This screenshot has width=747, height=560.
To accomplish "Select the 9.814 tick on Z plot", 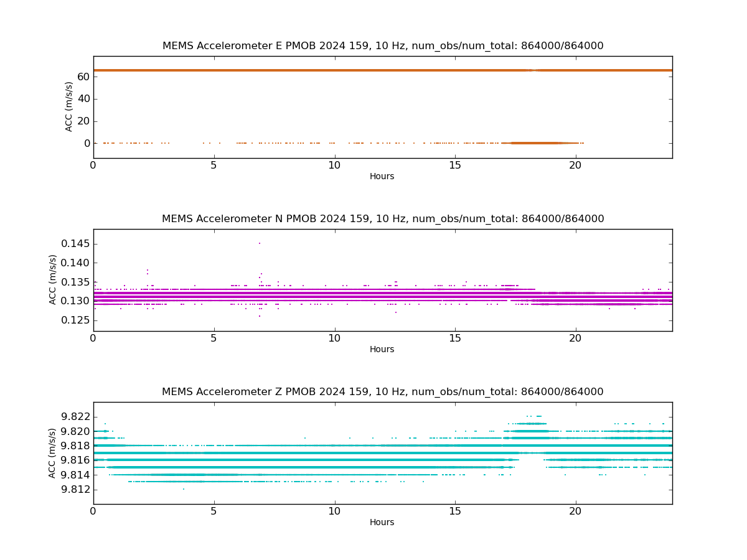I will pyautogui.click(x=75, y=475).
